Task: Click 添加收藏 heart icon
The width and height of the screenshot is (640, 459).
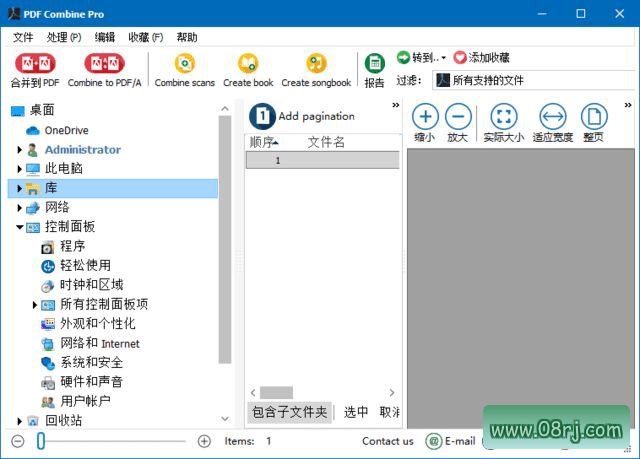Action: coord(460,58)
